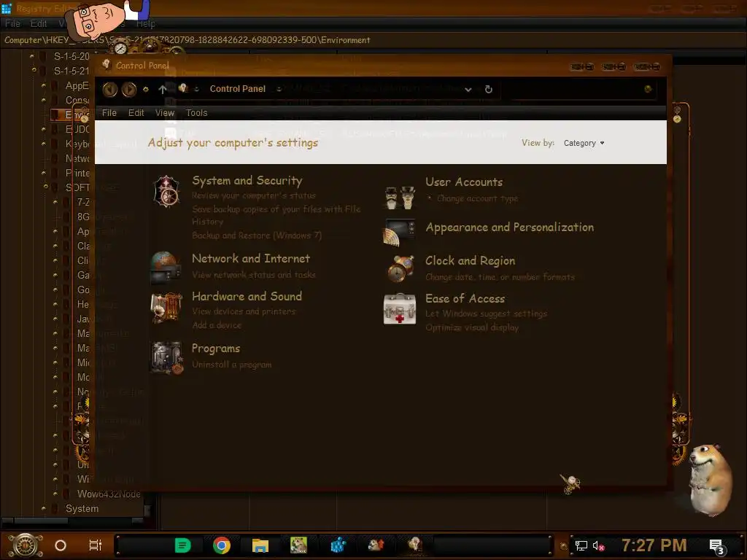Image resolution: width=747 pixels, height=560 pixels.
Task: Click Control Panel search icon
Action: pos(648,89)
